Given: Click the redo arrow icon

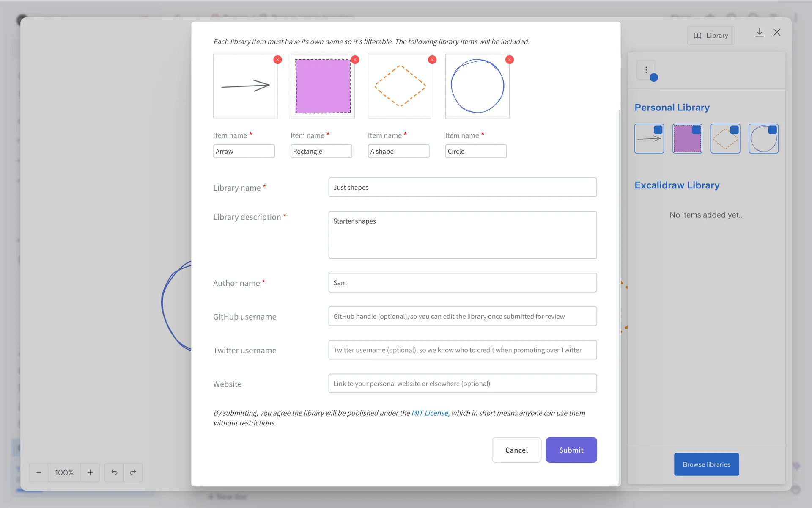Looking at the screenshot, I should (x=133, y=472).
